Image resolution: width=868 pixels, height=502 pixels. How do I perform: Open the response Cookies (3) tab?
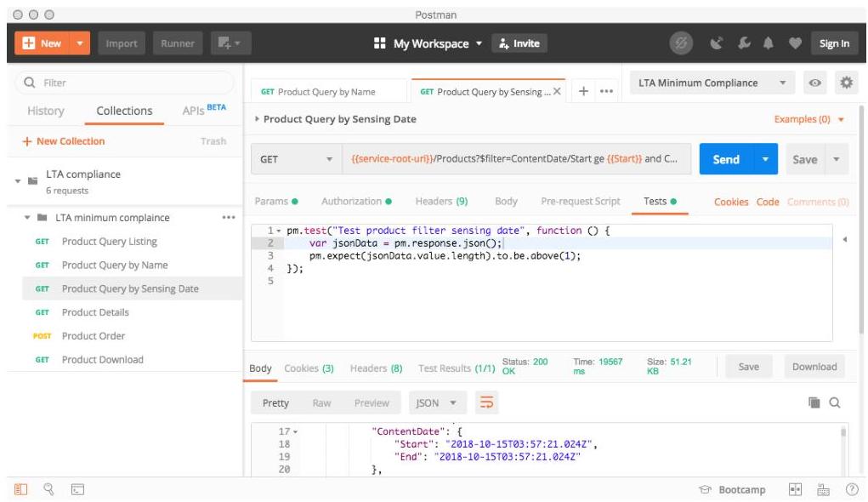coord(309,368)
